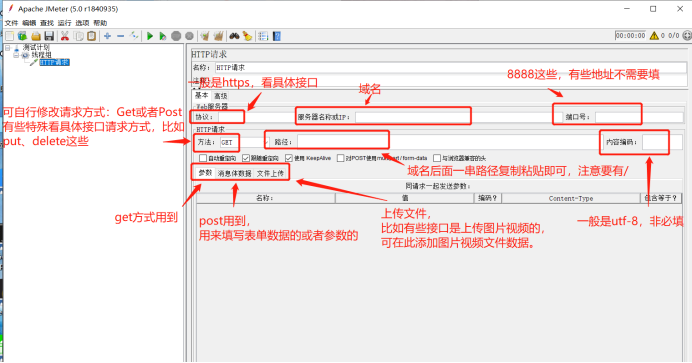Open the 运行 menu
Screen dimensions: 692x363
64,23
